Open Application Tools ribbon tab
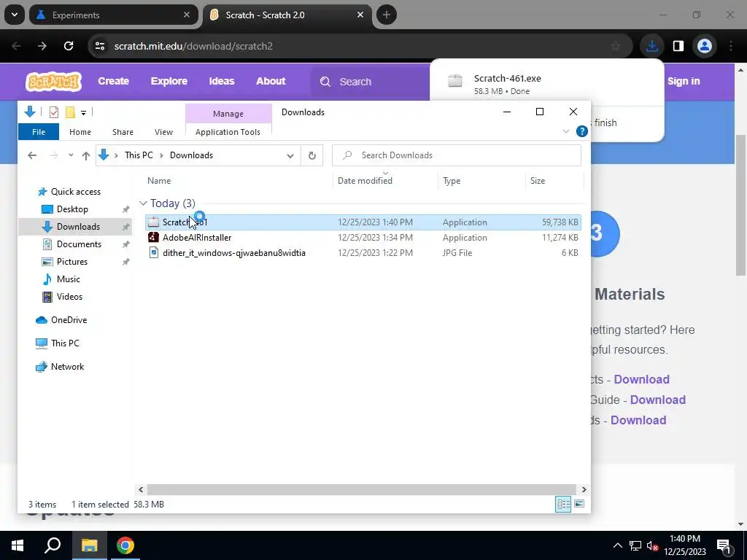The height and width of the screenshot is (560, 747). click(x=228, y=132)
